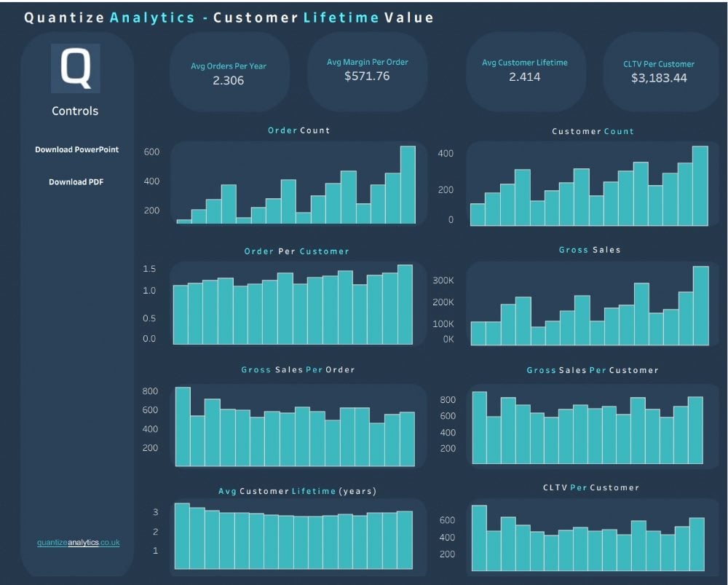The width and height of the screenshot is (728, 585).
Task: Click the Controls heading
Action: (75, 111)
